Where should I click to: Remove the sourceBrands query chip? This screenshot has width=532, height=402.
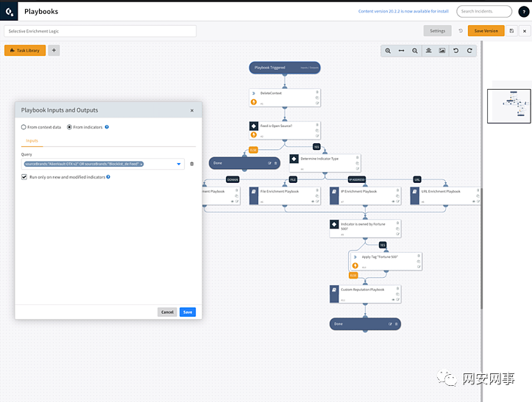click(141, 164)
